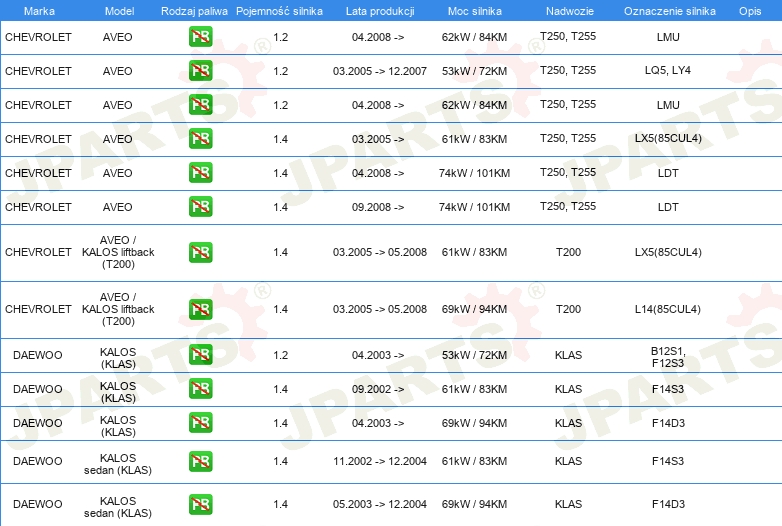Click the Pojemność silnika column header
This screenshot has width=782, height=526.
click(279, 11)
